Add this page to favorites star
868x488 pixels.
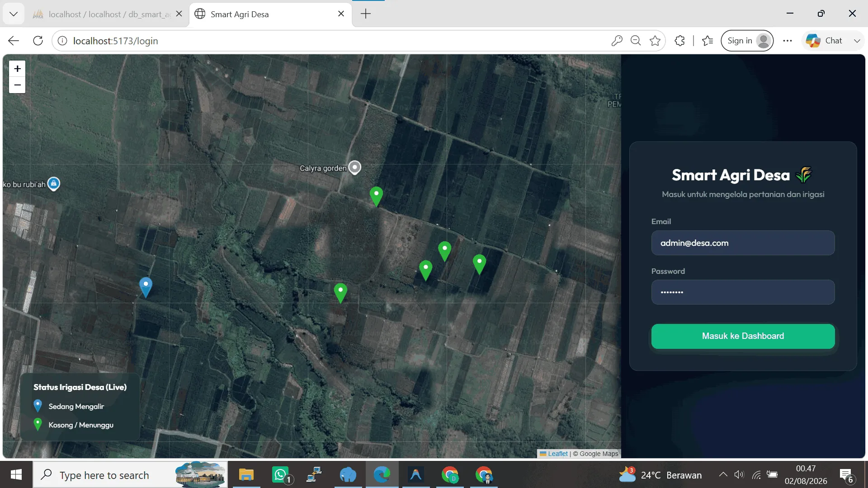click(x=655, y=41)
